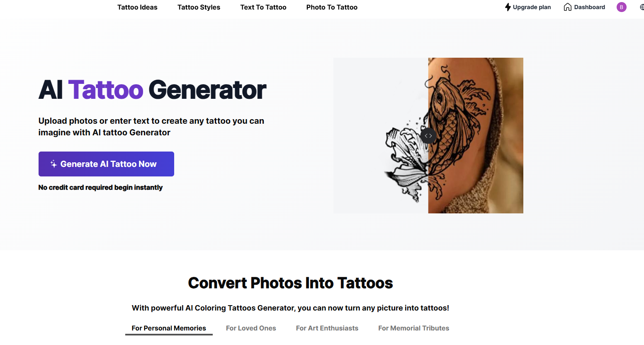Screen dimensions: 644x345
Task: Click the before-after comparison slider handle
Action: point(428,136)
